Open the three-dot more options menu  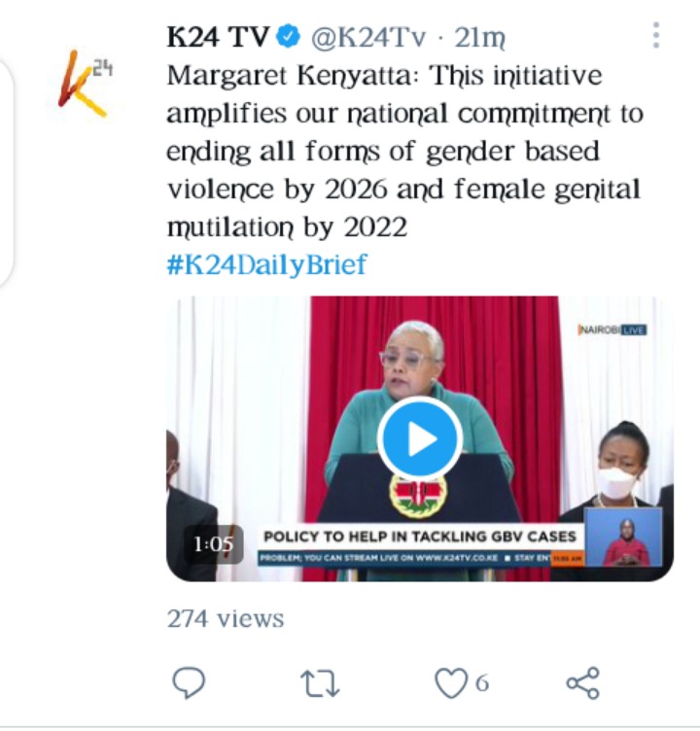click(x=656, y=35)
